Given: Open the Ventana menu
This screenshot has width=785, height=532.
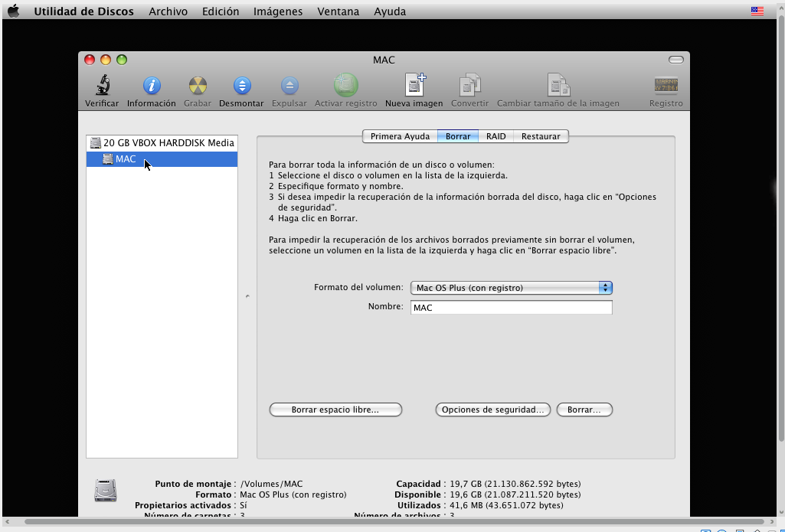Looking at the screenshot, I should [339, 11].
